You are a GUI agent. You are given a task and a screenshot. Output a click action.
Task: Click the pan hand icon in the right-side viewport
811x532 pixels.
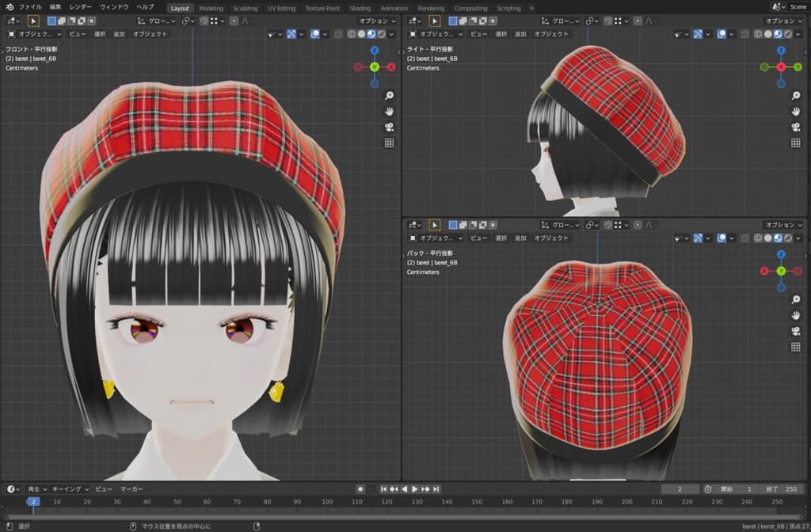pos(795,112)
